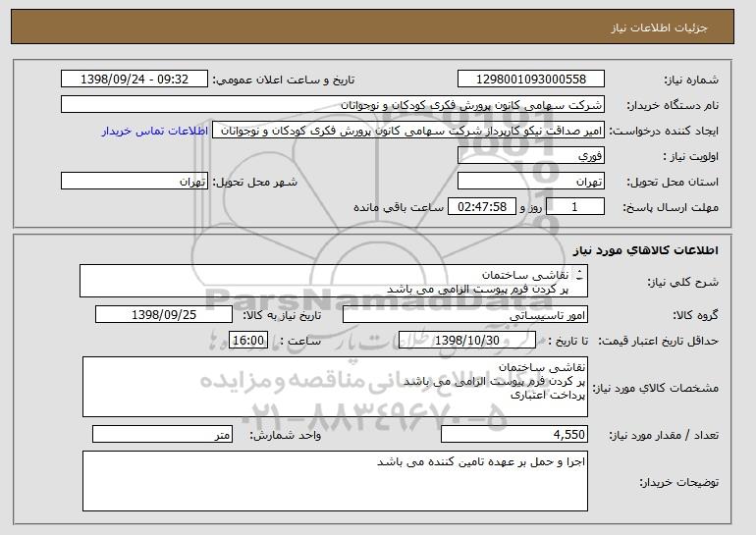Screen dimensions: 756x535
Task: Click the unit of measure field متر
Action: point(162,434)
